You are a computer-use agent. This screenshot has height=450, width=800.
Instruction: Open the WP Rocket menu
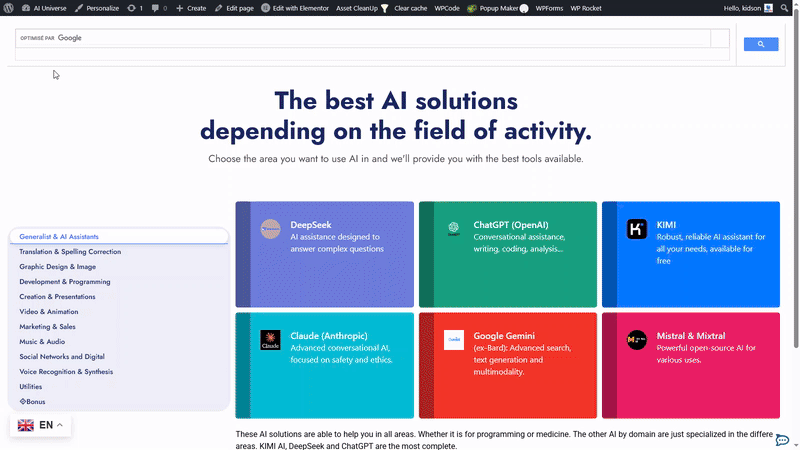pos(586,8)
